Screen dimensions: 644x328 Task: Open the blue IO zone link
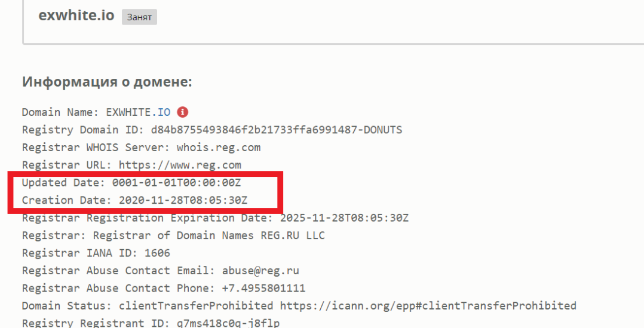[165, 112]
